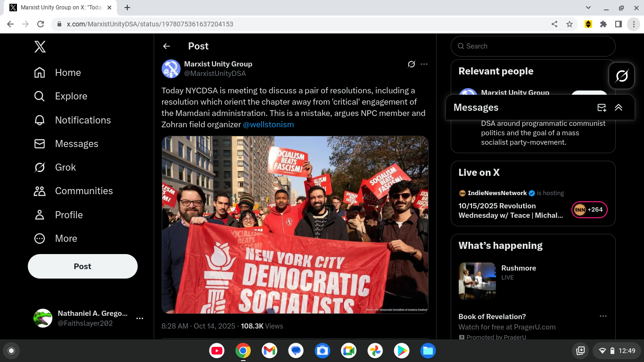The width and height of the screenshot is (644, 362).
Task: Open the Marxist Unity Group author name
Action: coord(218,64)
